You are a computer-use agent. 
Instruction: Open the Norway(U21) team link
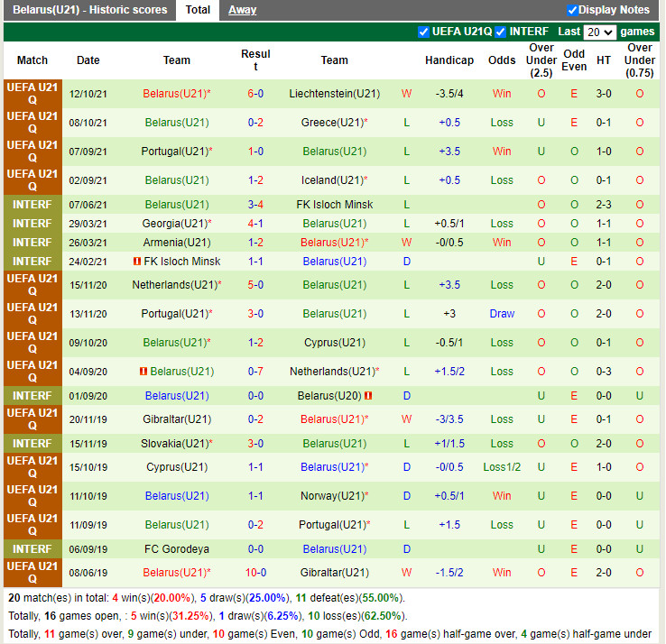331,496
